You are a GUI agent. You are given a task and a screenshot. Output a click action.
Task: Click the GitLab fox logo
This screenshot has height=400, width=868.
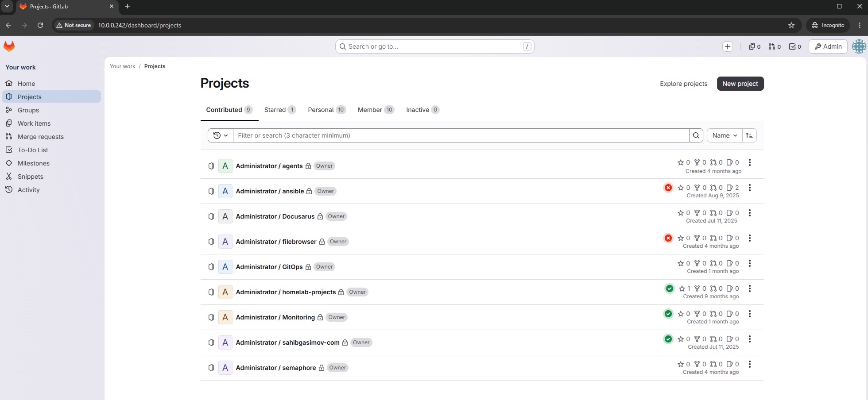click(9, 46)
